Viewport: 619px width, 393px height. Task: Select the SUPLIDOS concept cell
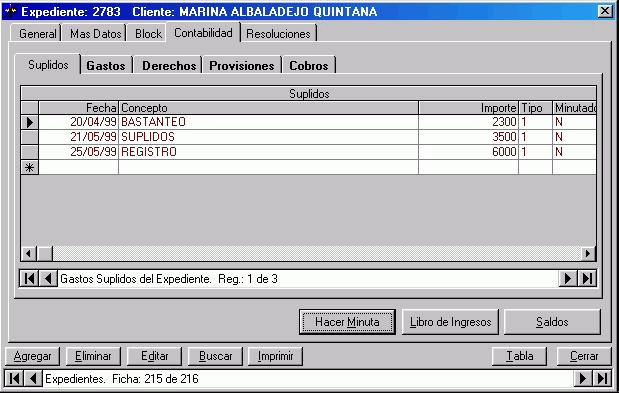click(268, 137)
